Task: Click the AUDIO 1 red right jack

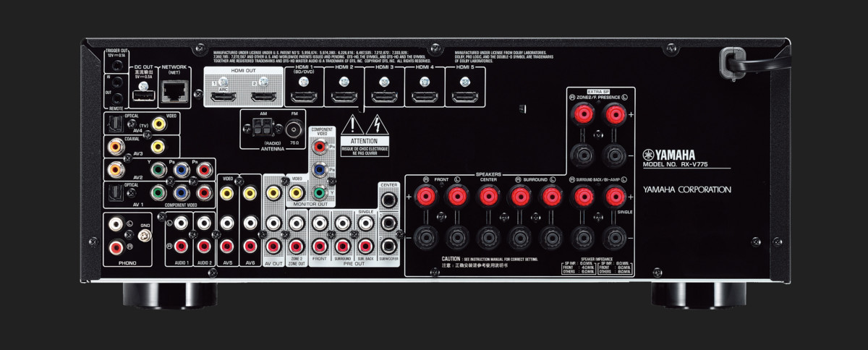Action: click(181, 246)
